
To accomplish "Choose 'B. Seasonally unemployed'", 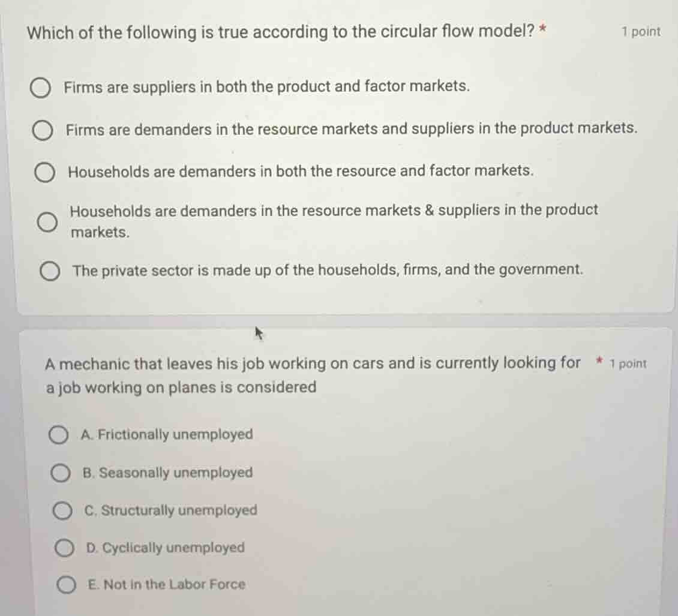I will click(x=61, y=473).
